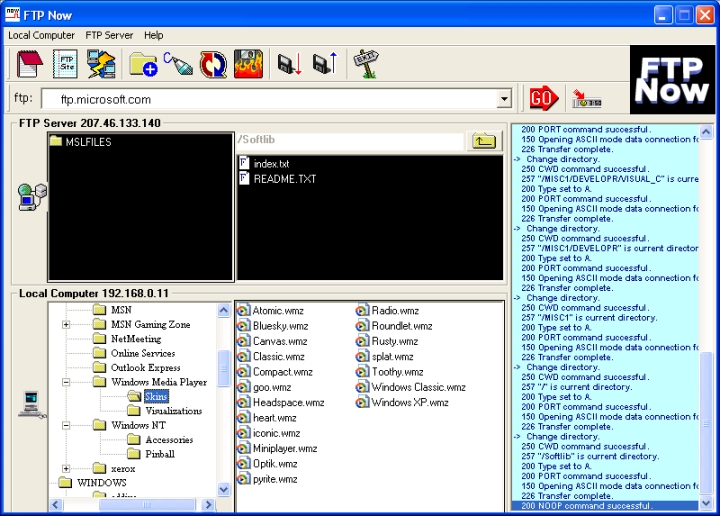Screen dimensions: 720x516
Task: Select the Headspace.wmz file
Action: point(281,403)
